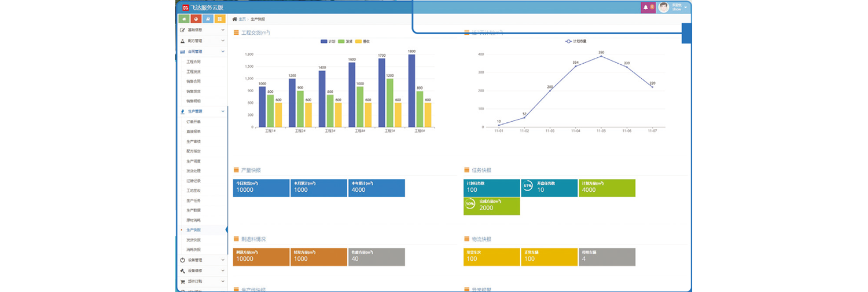This screenshot has width=868, height=292.
Task: Toggle the 计划方量 line legend
Action: 579,41
